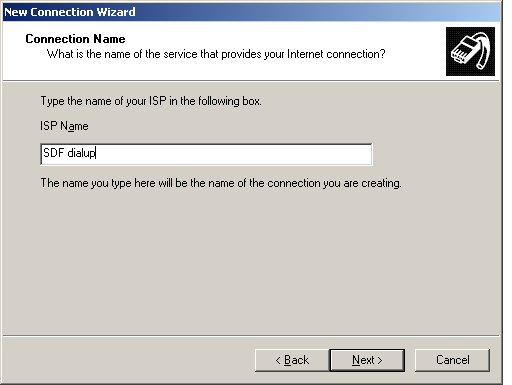
Task: Click the word 'ISP' in the instruction text
Action: (x=158, y=101)
